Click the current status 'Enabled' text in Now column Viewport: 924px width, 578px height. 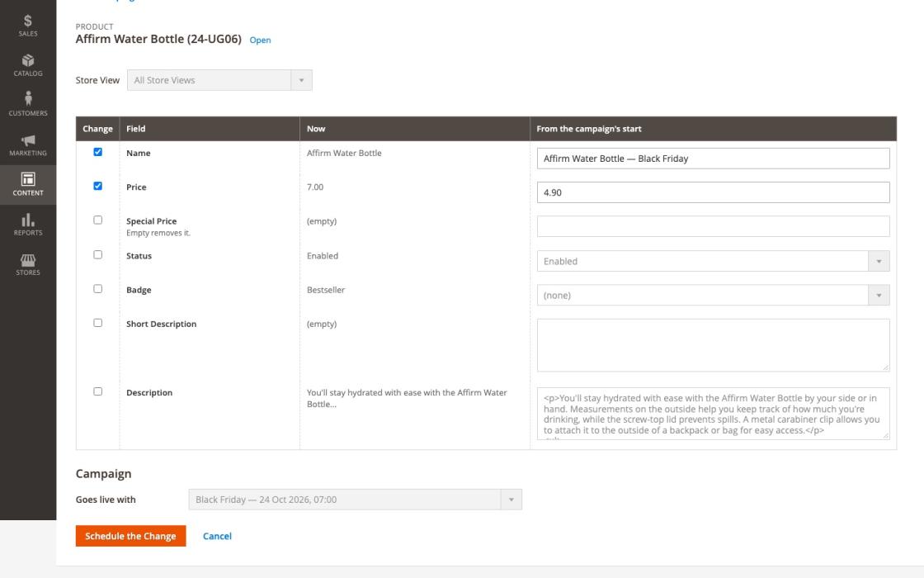pyautogui.click(x=323, y=255)
